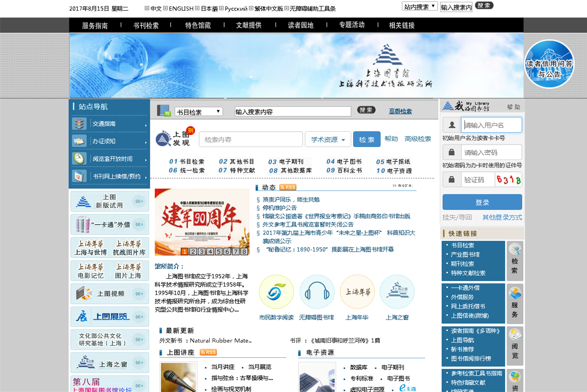
Task: Focus the 请输入用户名 username field
Action: pos(491,125)
